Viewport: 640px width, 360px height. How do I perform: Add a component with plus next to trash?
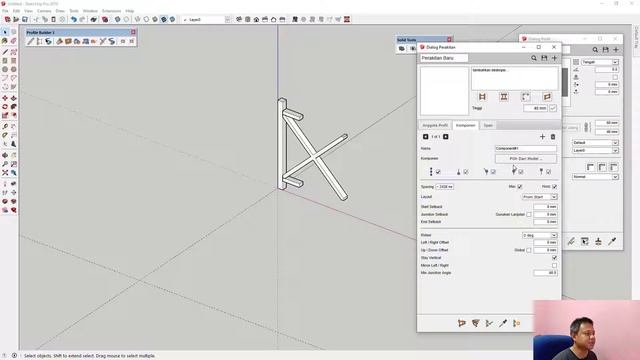click(x=542, y=137)
